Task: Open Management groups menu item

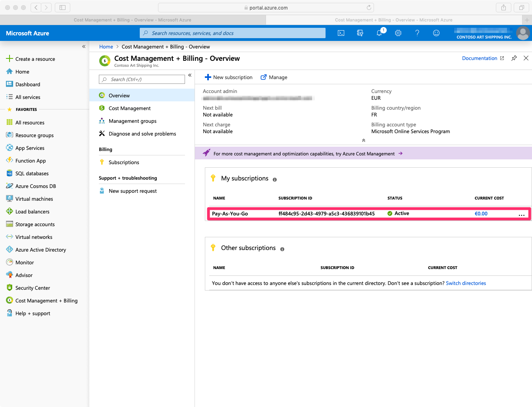Action: (x=142, y=121)
